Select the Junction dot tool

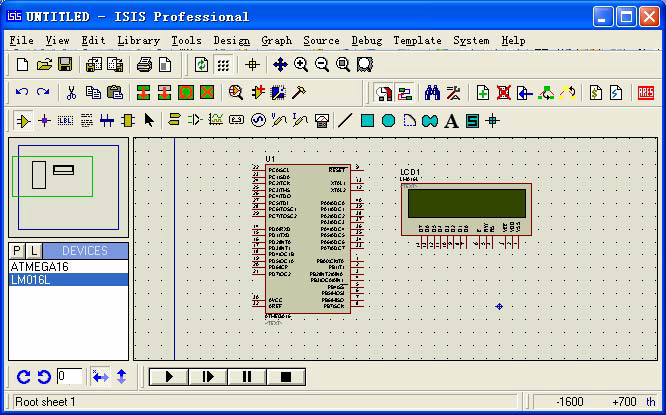(x=44, y=121)
